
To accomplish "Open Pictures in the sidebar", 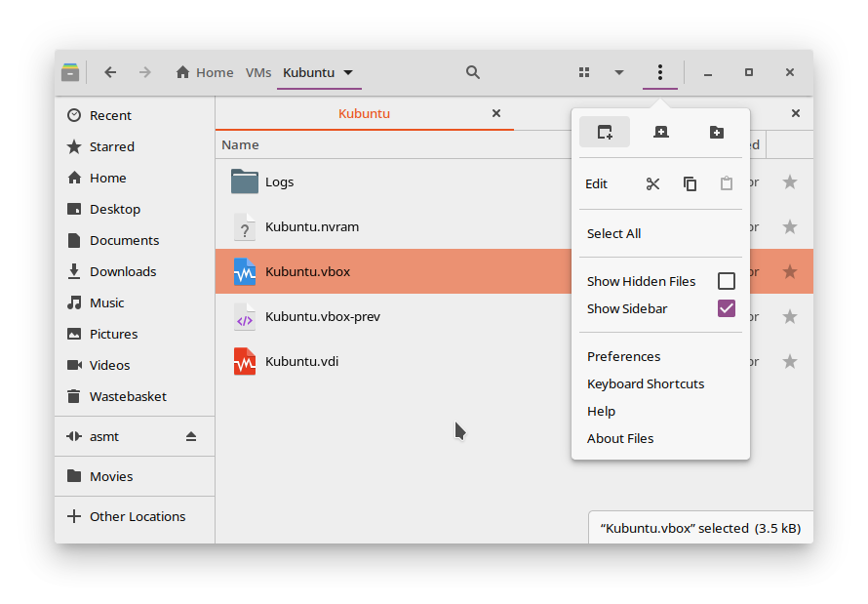I will point(135,334).
